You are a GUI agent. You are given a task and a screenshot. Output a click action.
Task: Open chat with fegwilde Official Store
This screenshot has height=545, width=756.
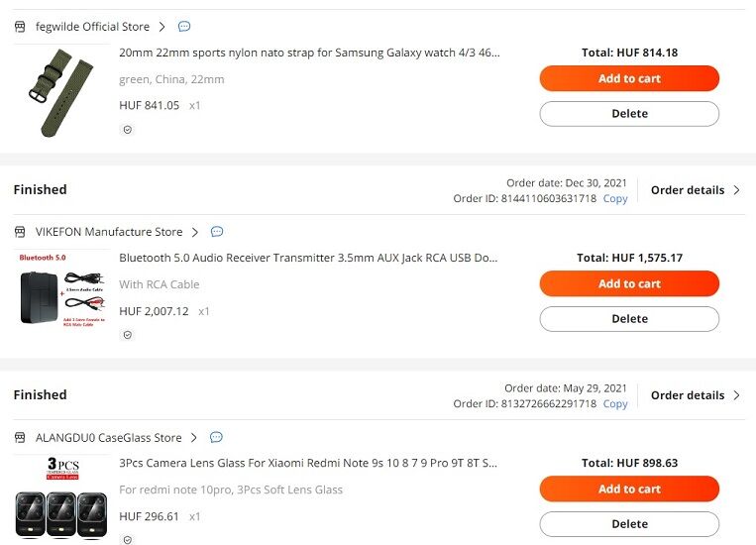pos(184,26)
